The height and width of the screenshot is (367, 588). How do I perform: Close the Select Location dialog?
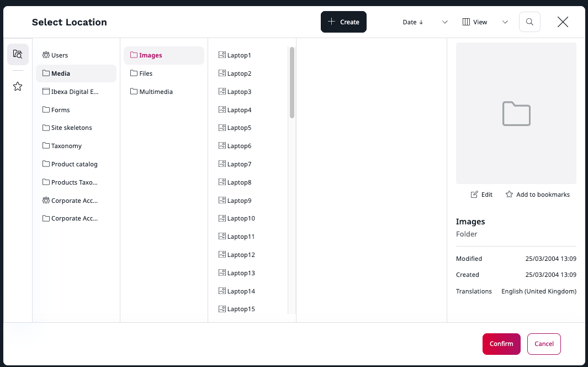[563, 22]
